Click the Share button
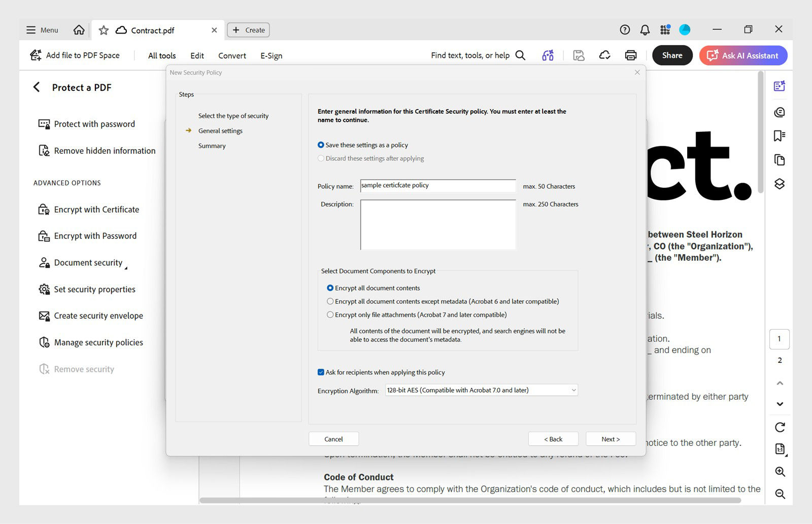 pyautogui.click(x=672, y=55)
